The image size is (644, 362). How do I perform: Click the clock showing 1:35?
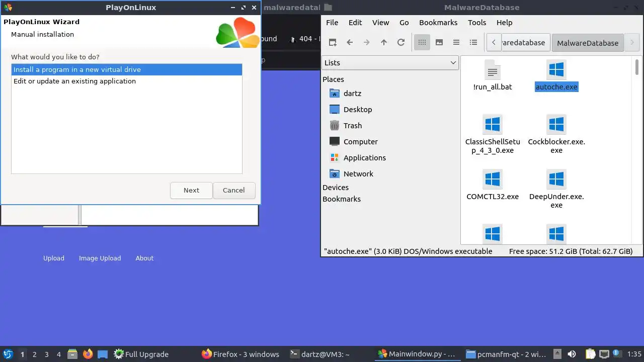click(x=634, y=354)
